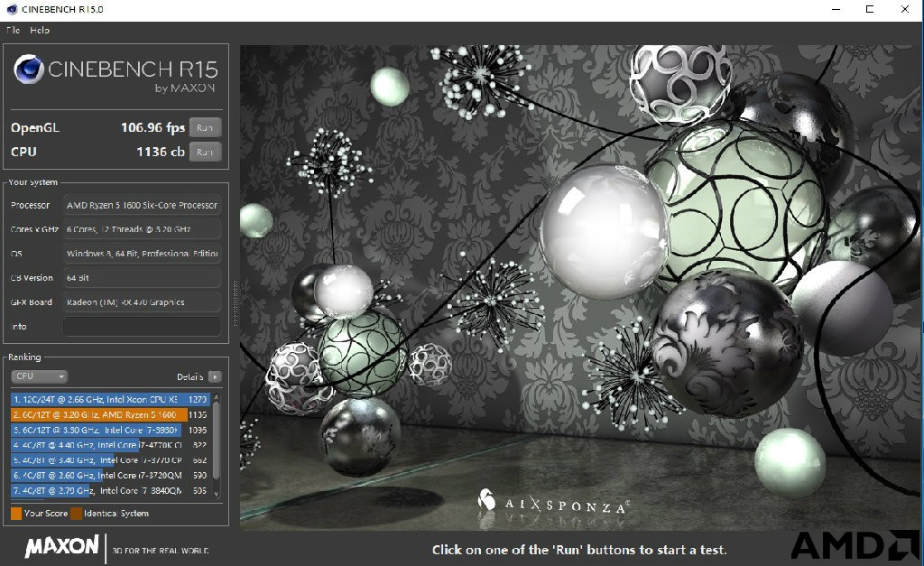Expand ranking Details arrow button

click(x=215, y=376)
